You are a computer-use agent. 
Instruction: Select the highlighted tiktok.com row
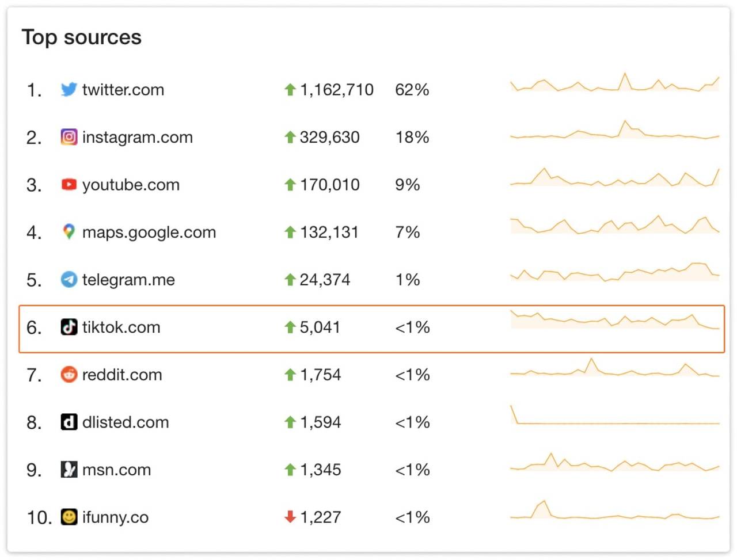[368, 328]
